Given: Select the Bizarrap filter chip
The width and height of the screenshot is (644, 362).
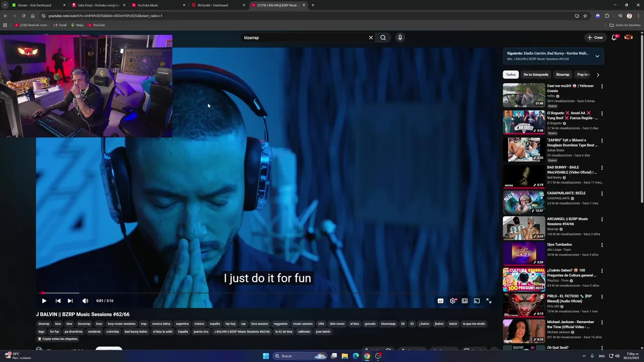Looking at the screenshot, I should pyautogui.click(x=562, y=74).
